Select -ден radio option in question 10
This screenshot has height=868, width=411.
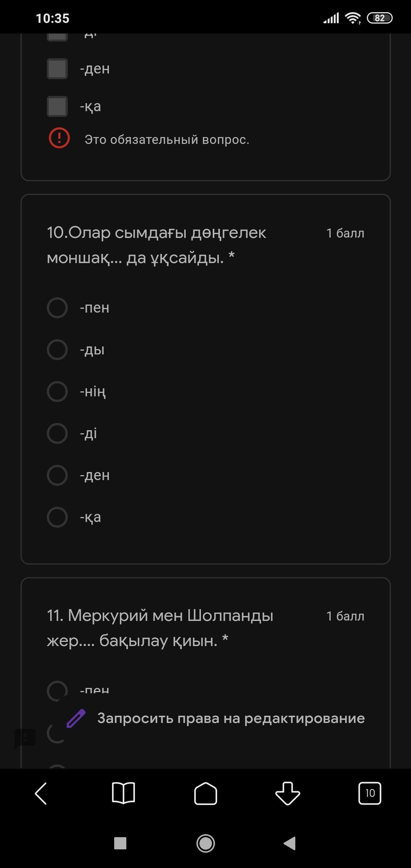(57, 475)
